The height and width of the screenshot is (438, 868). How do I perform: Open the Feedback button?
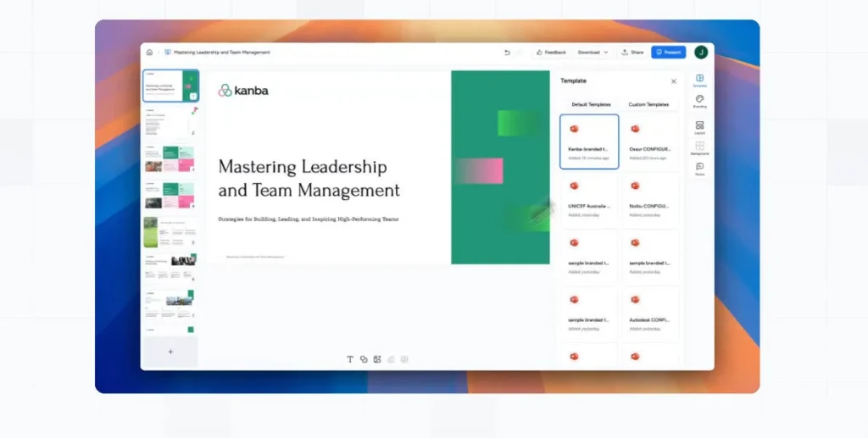tap(551, 52)
